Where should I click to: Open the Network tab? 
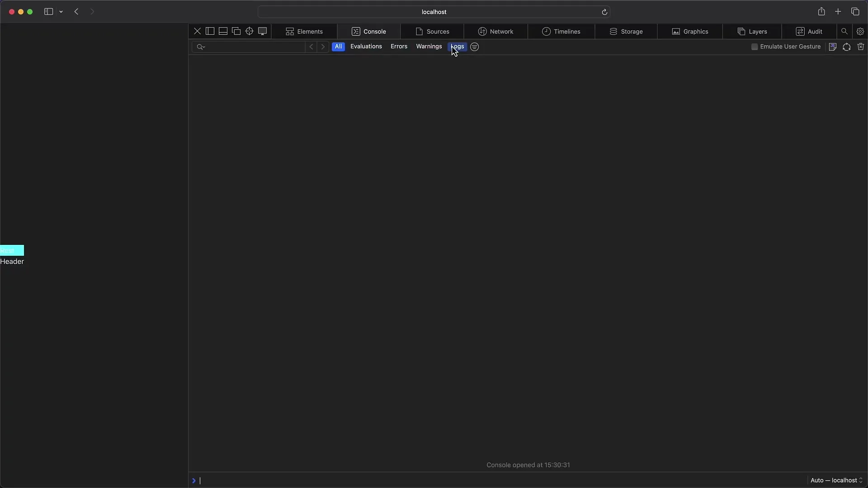(495, 31)
